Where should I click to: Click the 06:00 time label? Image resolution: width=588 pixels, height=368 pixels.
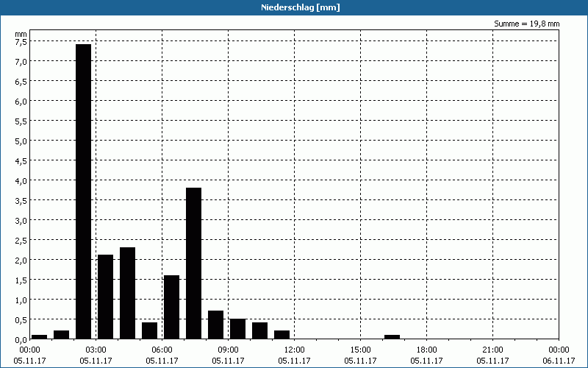[x=162, y=350]
